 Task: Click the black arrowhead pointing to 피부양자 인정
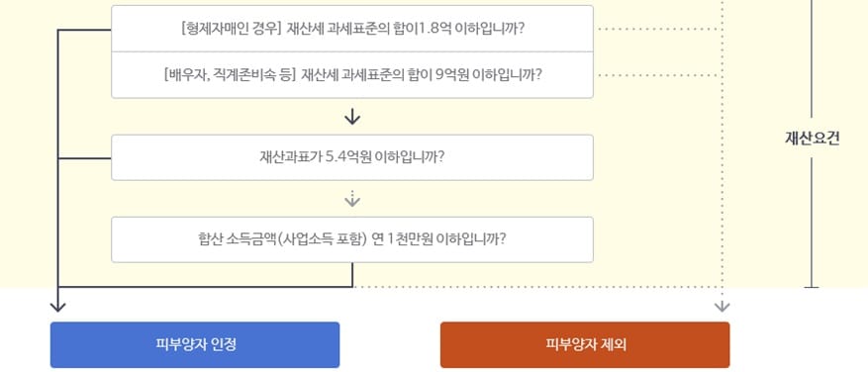58,308
